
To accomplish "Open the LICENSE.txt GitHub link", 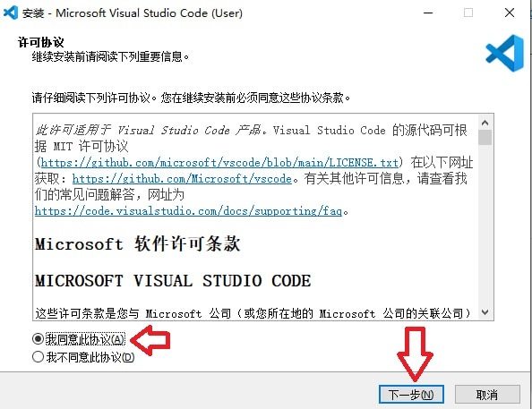I will point(219,163).
